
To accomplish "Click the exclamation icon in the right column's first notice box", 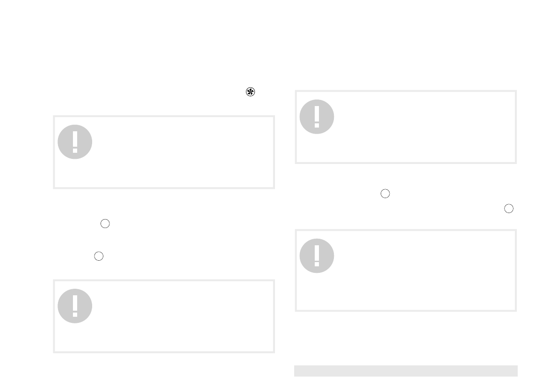I will click(x=317, y=117).
